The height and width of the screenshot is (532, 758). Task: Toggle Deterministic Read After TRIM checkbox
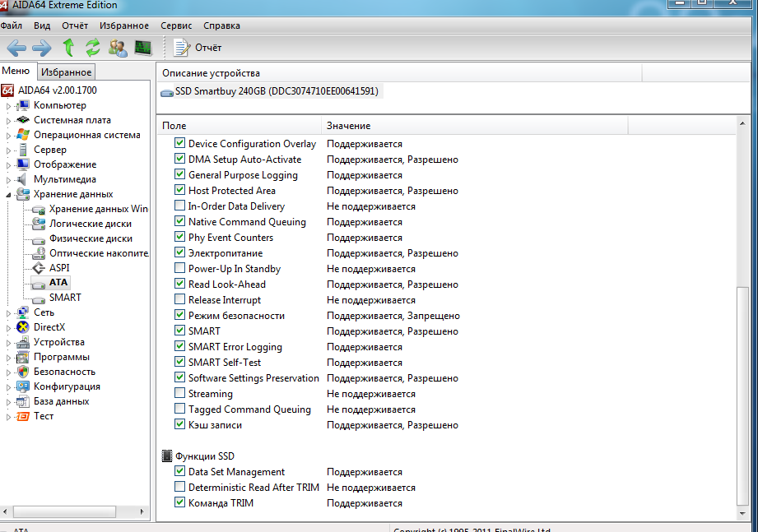pos(180,487)
